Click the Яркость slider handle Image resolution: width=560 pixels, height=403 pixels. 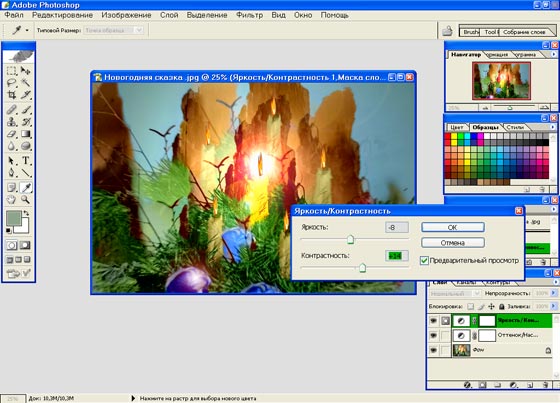click(350, 239)
